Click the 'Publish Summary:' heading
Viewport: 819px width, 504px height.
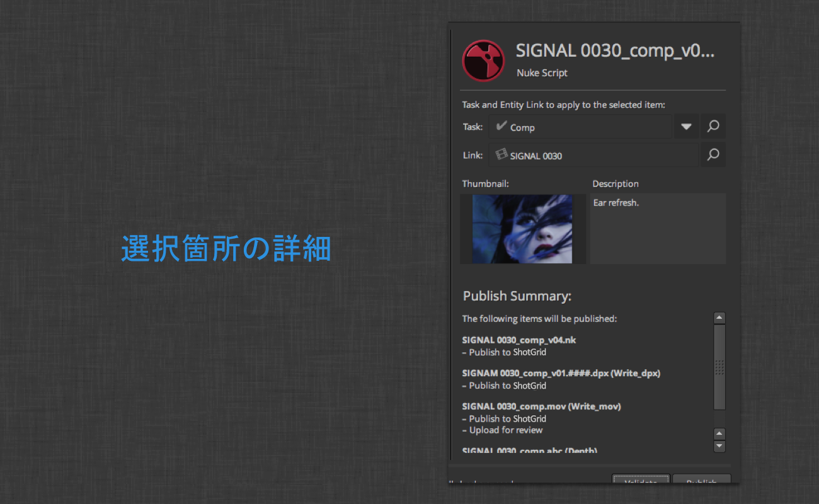tap(517, 296)
